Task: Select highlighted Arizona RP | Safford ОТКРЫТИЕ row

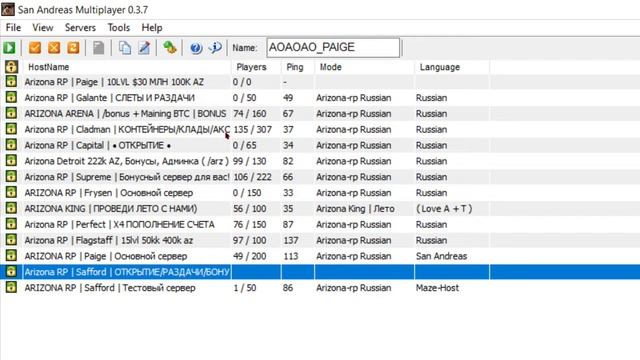Action: pyautogui.click(x=320, y=272)
